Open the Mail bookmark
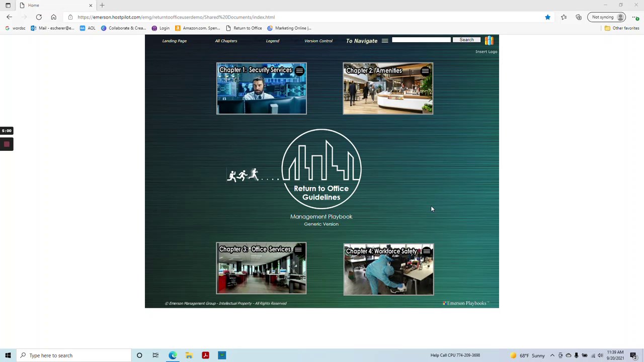The image size is (644, 362). coord(52,28)
